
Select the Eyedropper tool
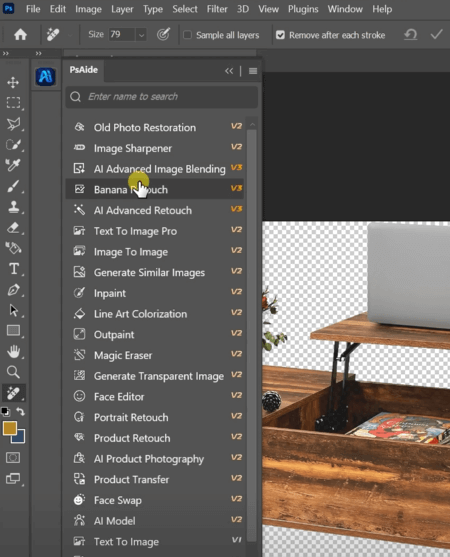tap(13, 165)
